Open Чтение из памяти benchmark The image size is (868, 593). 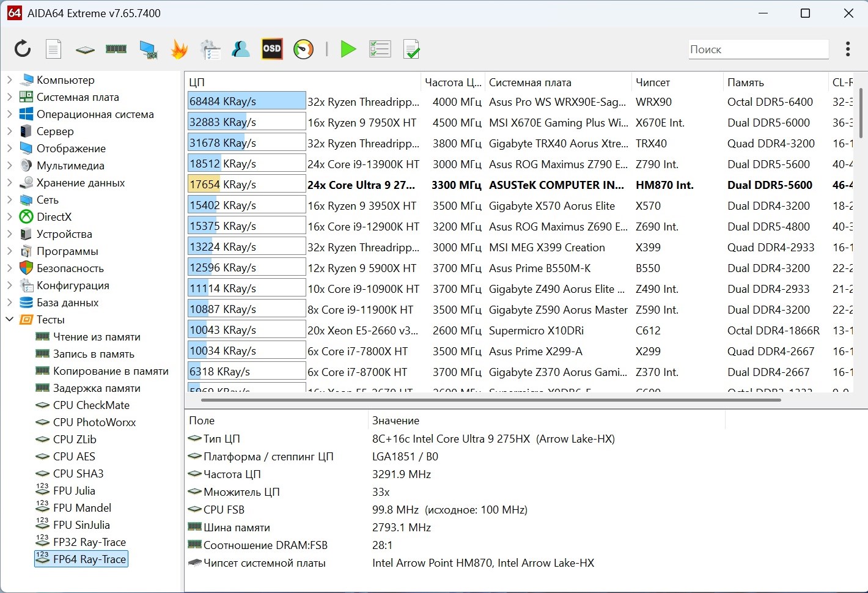click(x=97, y=337)
